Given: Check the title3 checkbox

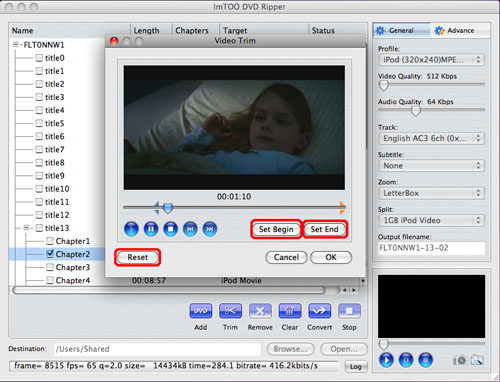Looking at the screenshot, I should click(39, 97).
